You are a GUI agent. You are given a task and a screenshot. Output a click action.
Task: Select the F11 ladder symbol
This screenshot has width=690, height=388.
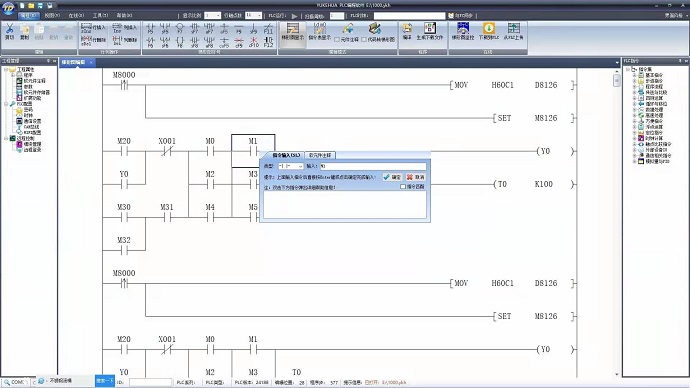(x=268, y=29)
